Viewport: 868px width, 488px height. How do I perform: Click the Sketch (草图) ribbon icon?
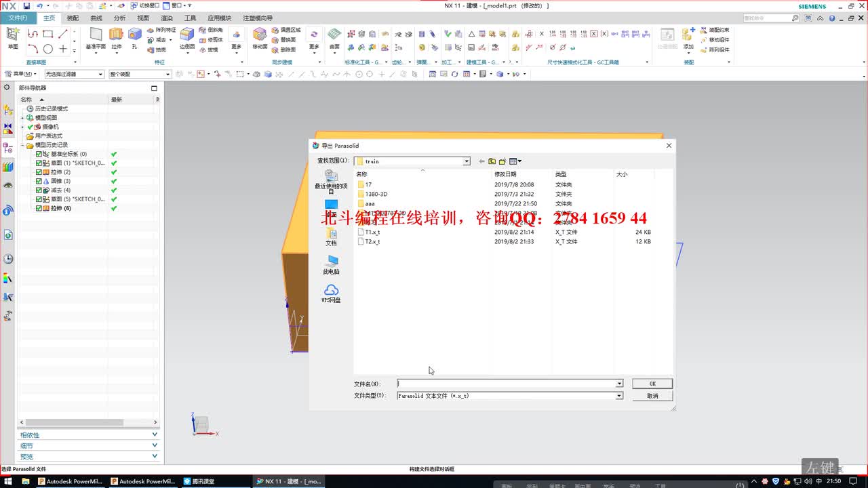(13, 38)
